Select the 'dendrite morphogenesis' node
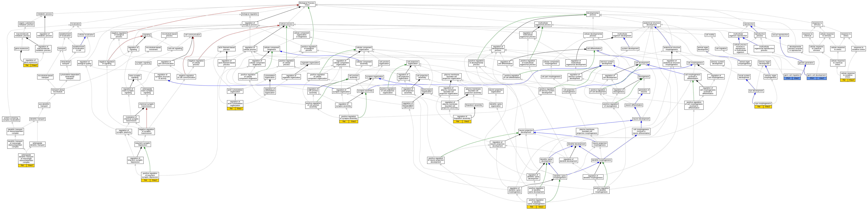Viewport: 868px width, 210px height. (x=601, y=160)
